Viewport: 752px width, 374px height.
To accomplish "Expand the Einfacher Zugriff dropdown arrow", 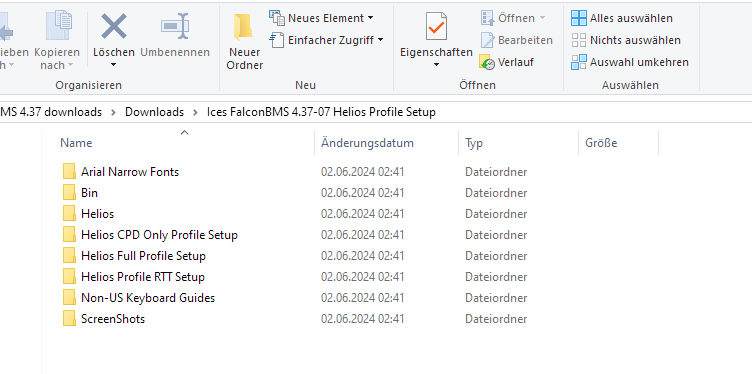I will point(380,40).
